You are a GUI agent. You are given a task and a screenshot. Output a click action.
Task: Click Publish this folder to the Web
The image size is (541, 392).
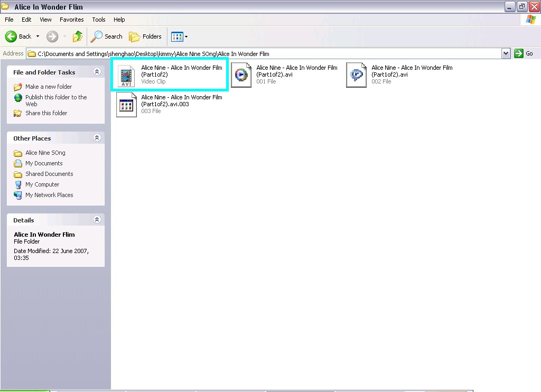[x=56, y=100]
